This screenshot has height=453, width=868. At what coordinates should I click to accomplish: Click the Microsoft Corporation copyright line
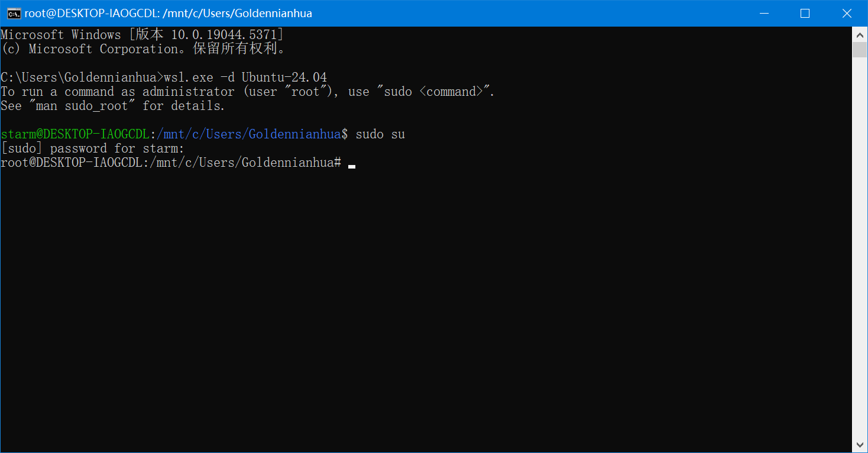[144, 49]
